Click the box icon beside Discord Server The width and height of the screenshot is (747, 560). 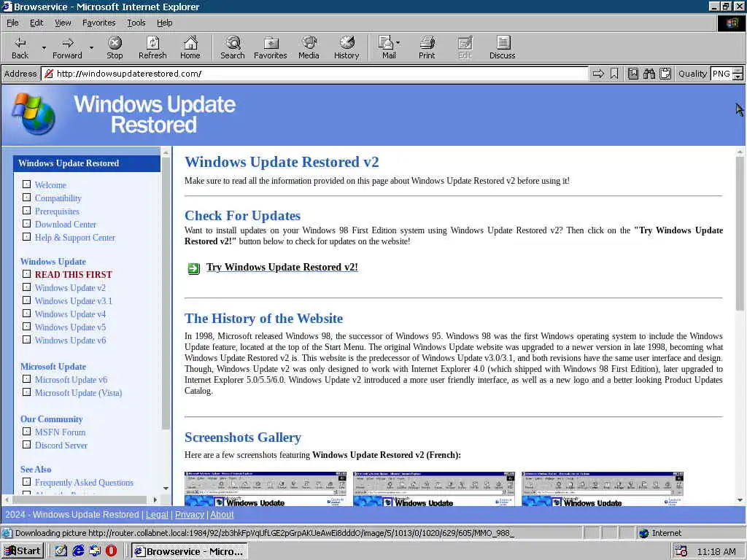click(x=27, y=445)
